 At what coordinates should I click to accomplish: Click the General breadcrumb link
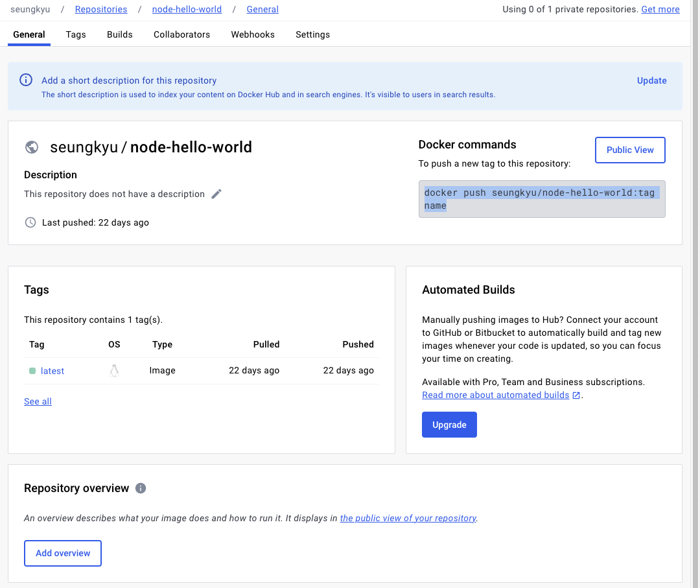(x=262, y=9)
